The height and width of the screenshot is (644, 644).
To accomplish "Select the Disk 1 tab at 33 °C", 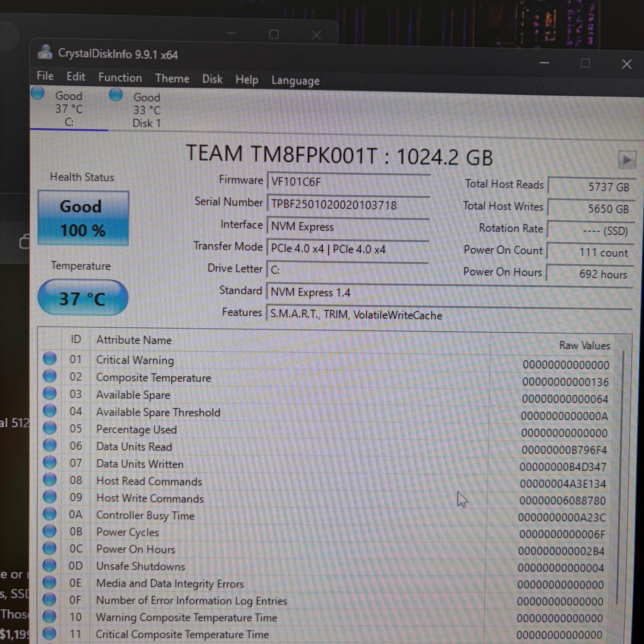I will (147, 110).
